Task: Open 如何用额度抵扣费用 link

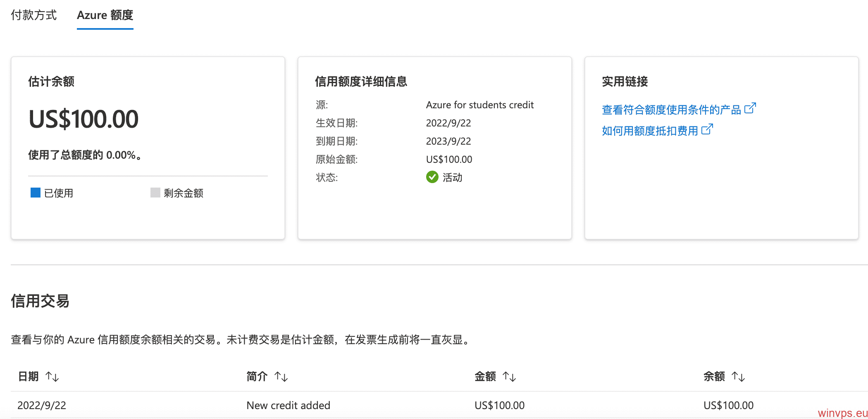Action: tap(650, 131)
